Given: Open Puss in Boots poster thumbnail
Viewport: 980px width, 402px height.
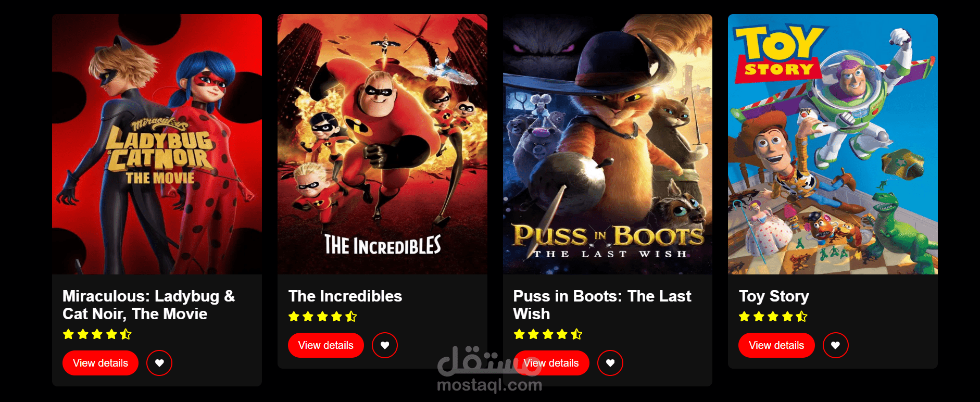Looking at the screenshot, I should [608, 144].
